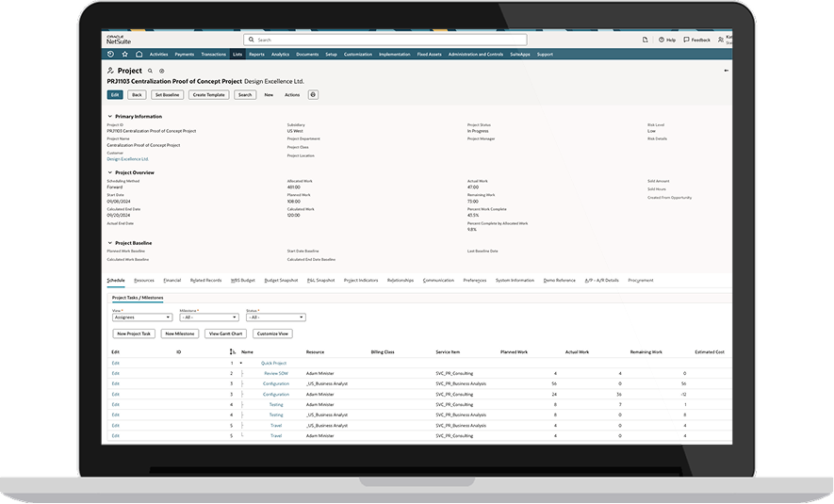
Task: Open the Transactions menu
Action: click(213, 55)
